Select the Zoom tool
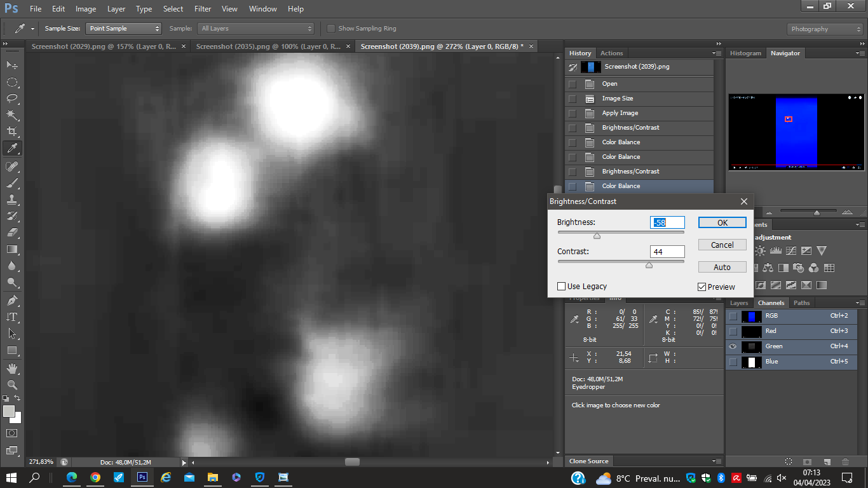 (12, 384)
